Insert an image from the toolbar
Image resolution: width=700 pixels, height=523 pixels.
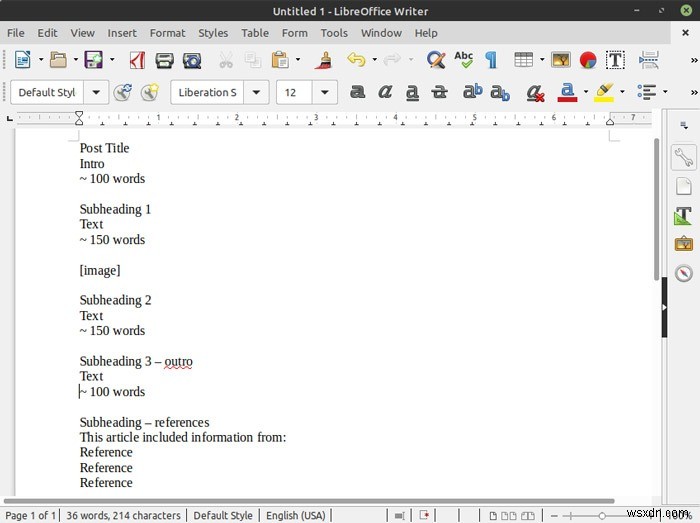(561, 60)
